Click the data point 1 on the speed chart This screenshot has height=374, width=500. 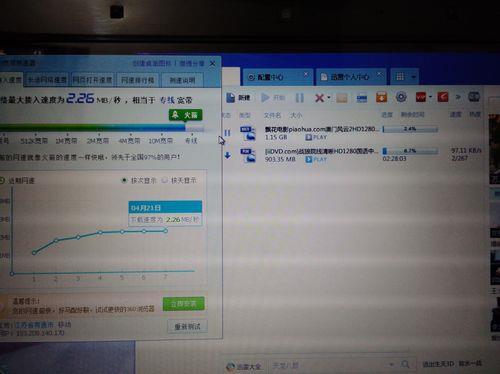pos(34,253)
